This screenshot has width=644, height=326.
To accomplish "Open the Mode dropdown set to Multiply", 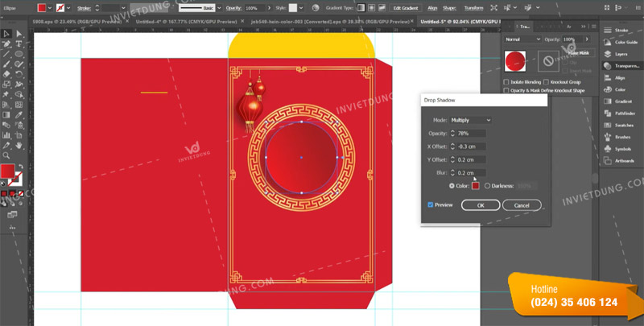I will coord(473,120).
